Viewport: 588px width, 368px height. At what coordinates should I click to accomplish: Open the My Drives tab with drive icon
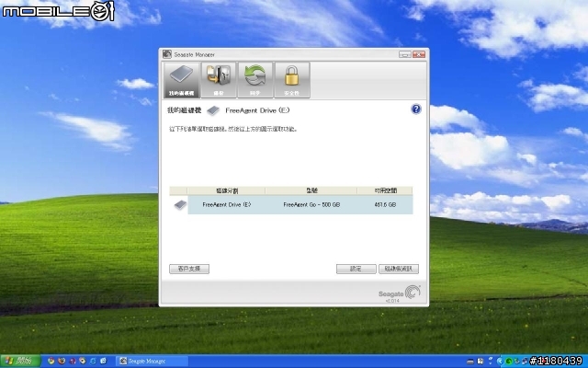click(182, 80)
